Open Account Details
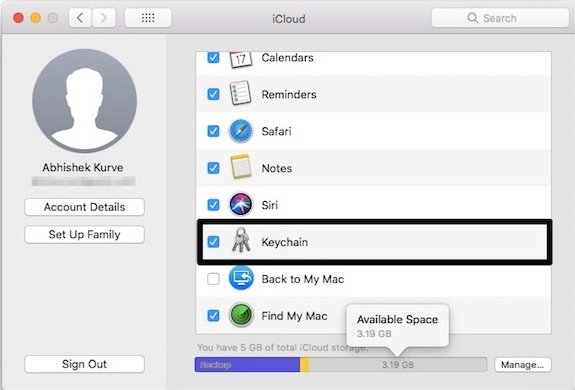This screenshot has height=390, width=575. pos(84,207)
